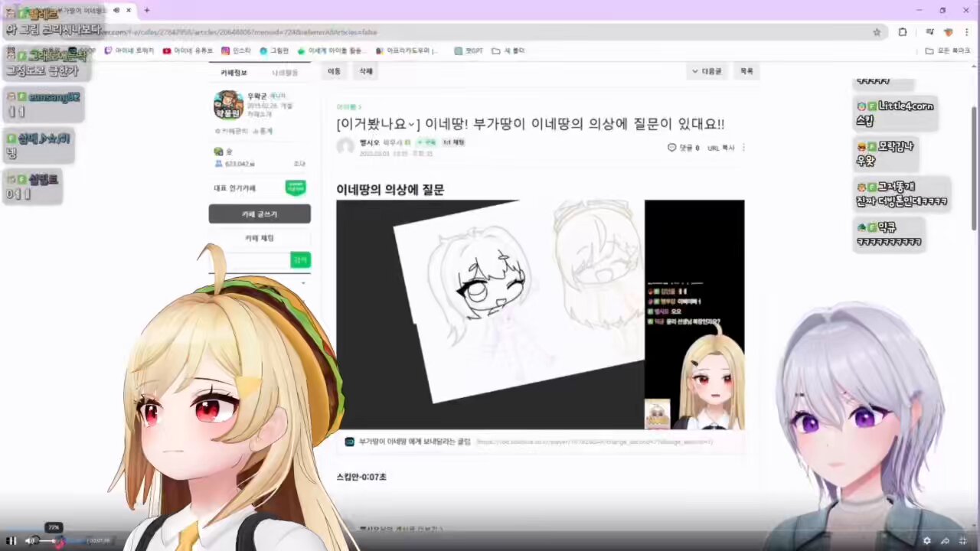980x551 pixels.
Task: Open the 챗GPT bookmark
Action: coord(469,51)
